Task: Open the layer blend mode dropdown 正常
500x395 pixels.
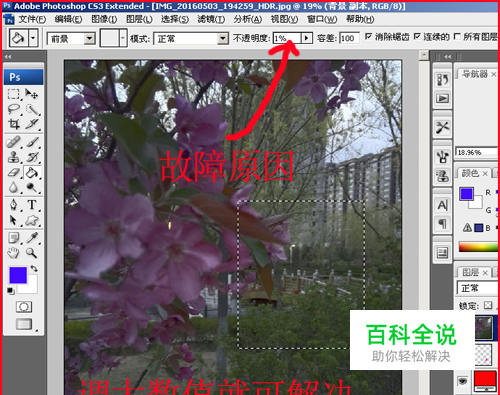Action: pyautogui.click(x=478, y=288)
